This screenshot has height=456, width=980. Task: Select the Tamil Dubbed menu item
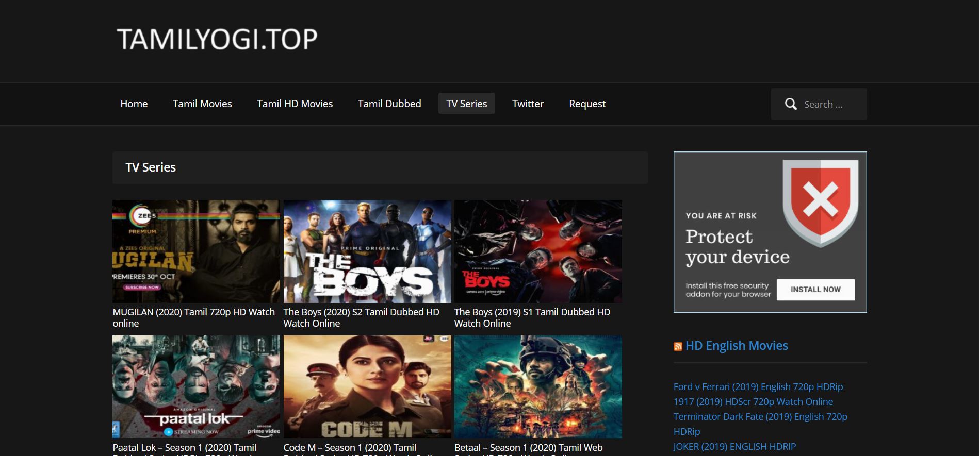pos(389,104)
